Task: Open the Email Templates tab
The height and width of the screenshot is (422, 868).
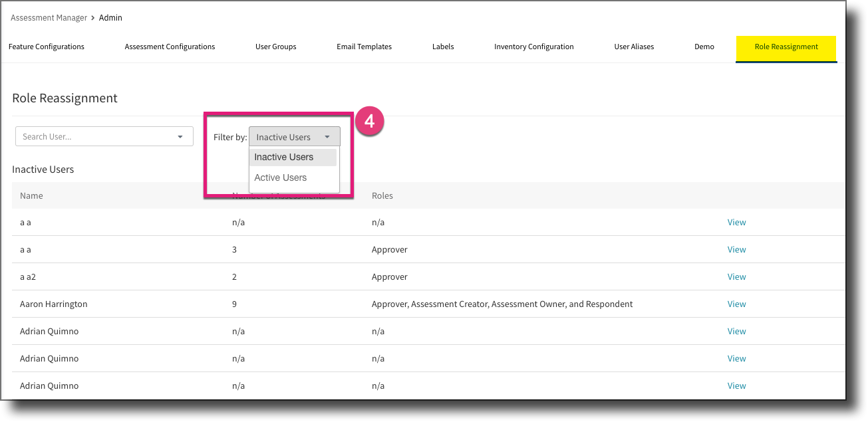Action: coord(364,47)
